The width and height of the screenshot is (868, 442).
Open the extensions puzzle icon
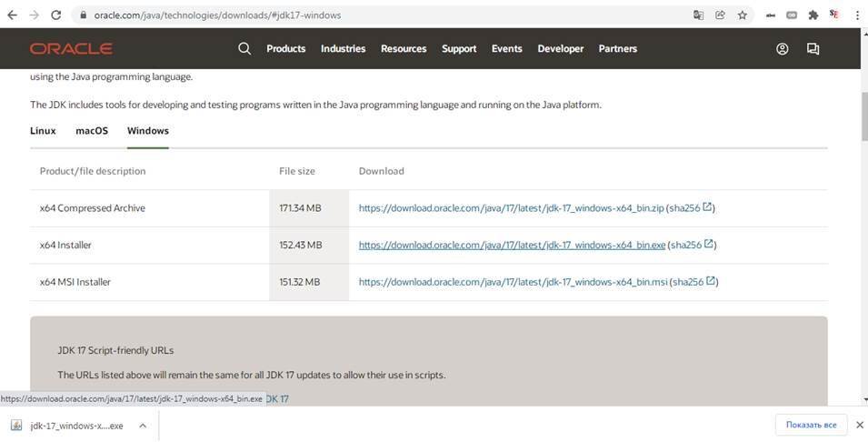[x=813, y=15]
